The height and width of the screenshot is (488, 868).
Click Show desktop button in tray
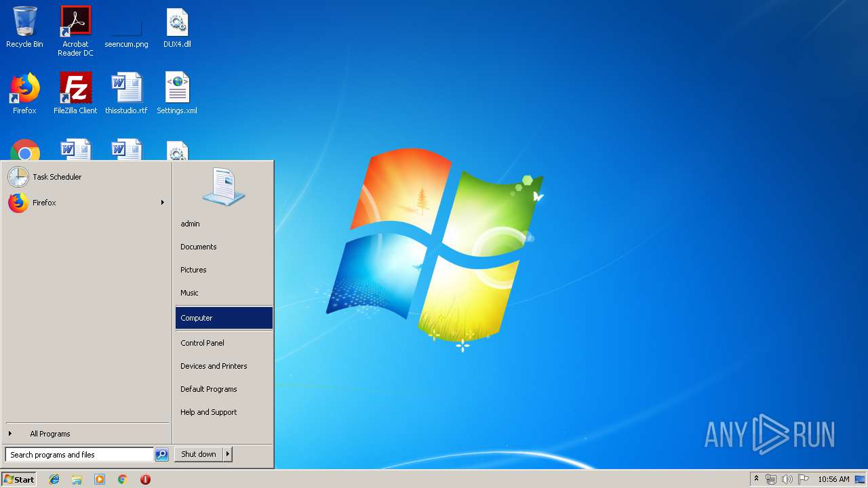point(860,479)
